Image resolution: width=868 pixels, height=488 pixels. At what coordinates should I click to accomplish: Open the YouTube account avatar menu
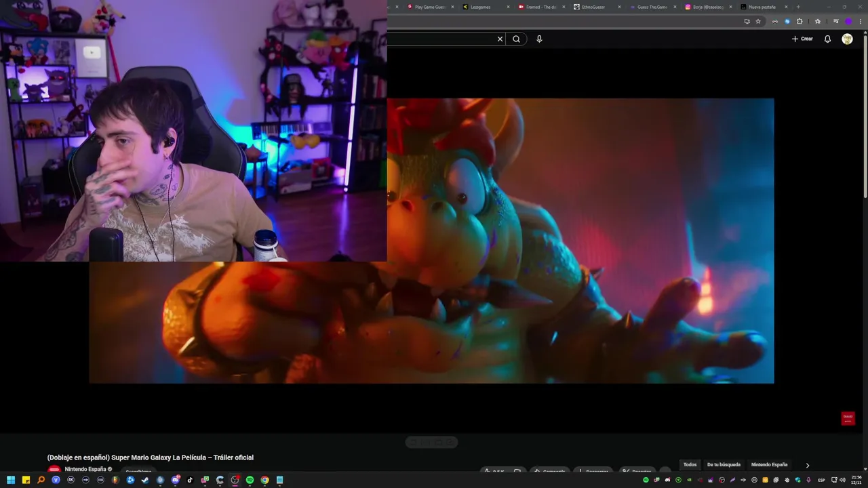(847, 39)
